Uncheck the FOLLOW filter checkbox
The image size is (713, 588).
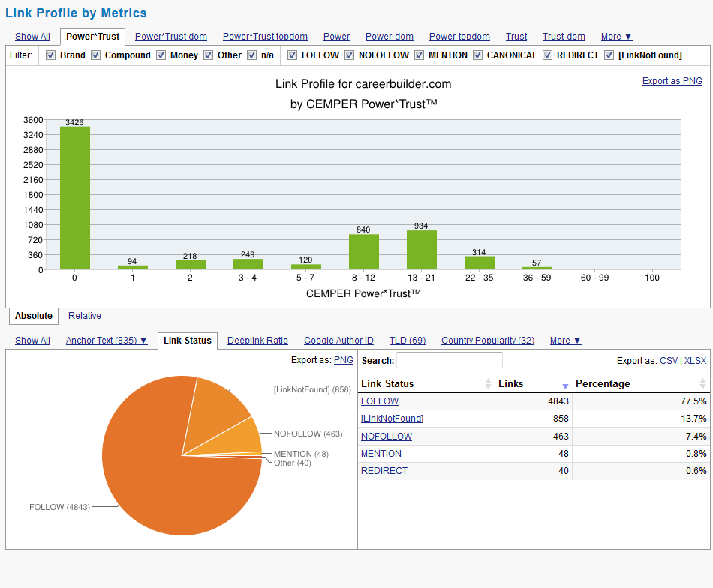293,55
